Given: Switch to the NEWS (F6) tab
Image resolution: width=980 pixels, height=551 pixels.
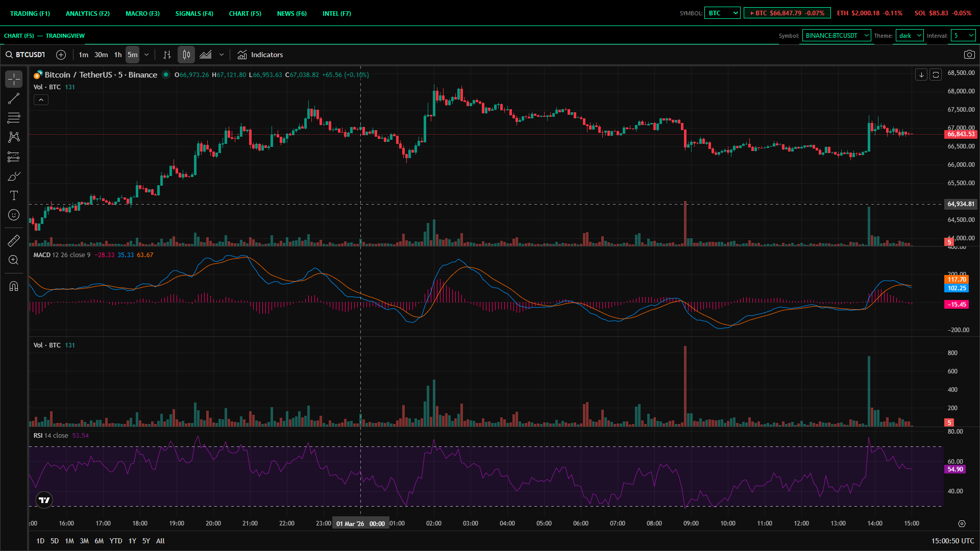Looking at the screenshot, I should pos(291,13).
